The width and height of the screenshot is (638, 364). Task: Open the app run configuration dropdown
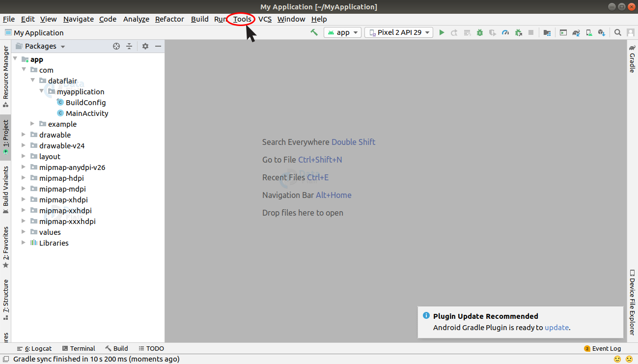[x=342, y=32]
